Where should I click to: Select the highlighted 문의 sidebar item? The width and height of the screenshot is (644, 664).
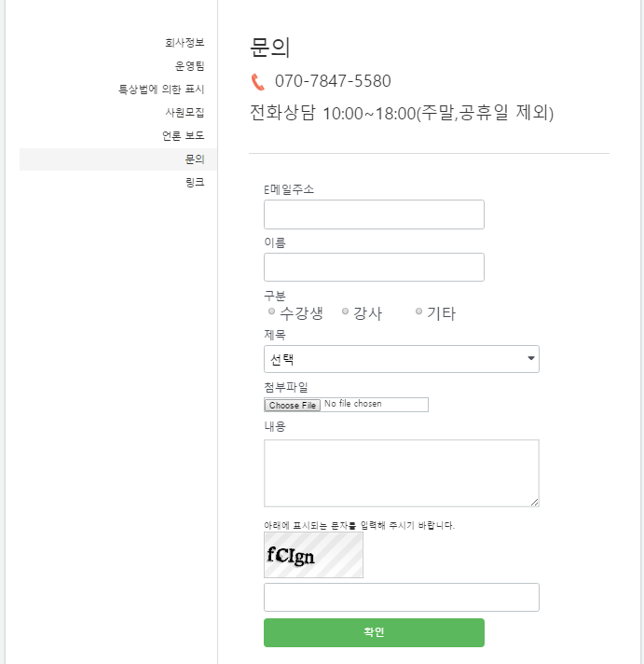118,159
